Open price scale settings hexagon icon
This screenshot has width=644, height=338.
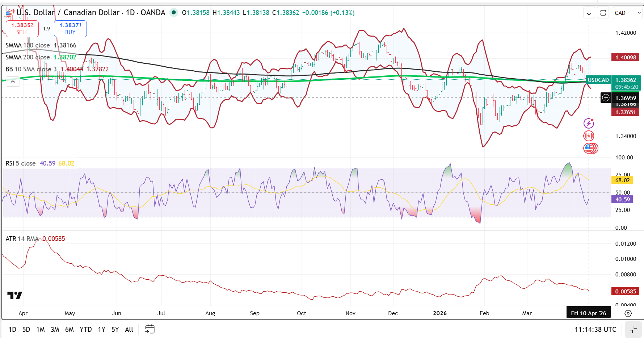628,313
